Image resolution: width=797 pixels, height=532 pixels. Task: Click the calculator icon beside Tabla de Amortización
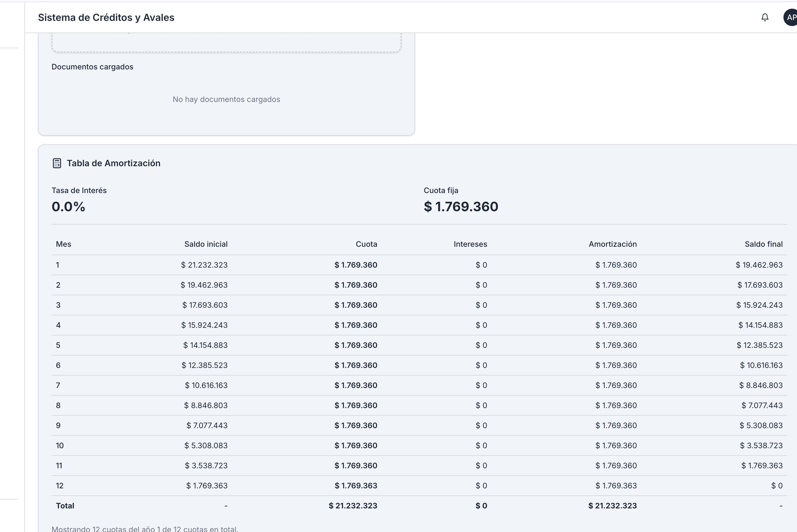click(57, 163)
